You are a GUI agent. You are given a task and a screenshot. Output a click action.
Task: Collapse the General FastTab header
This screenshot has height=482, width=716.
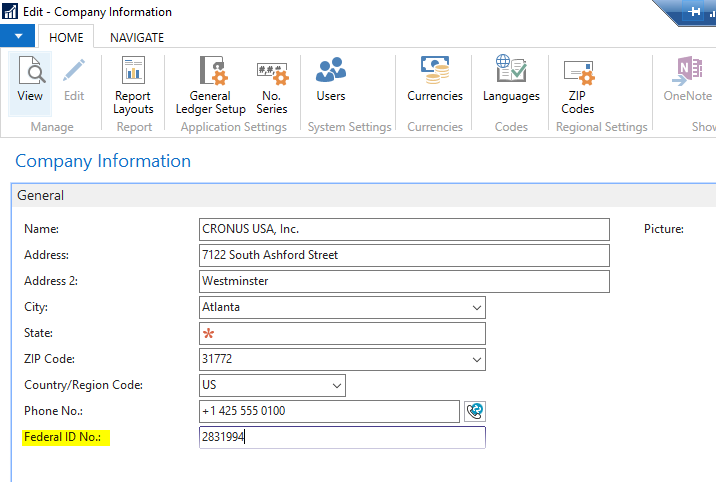(363, 195)
